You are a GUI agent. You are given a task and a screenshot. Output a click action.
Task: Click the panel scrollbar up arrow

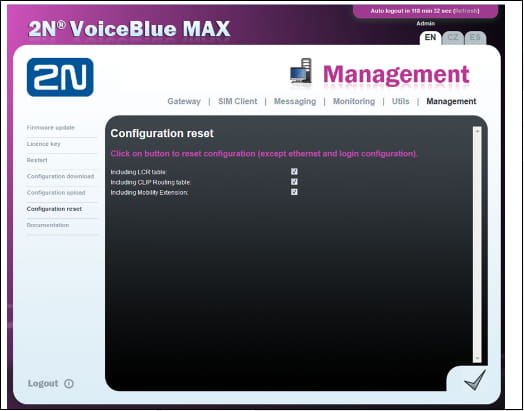pyautogui.click(x=477, y=131)
